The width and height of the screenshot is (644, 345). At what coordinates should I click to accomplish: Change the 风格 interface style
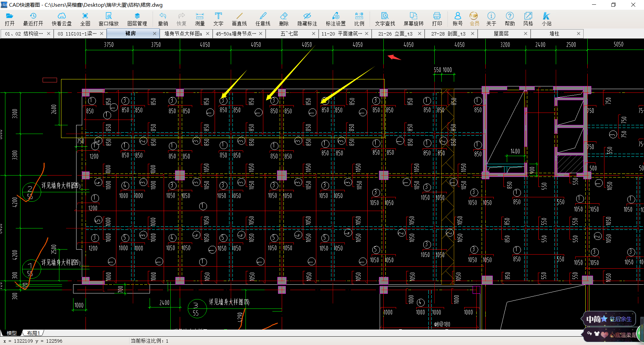point(528,19)
